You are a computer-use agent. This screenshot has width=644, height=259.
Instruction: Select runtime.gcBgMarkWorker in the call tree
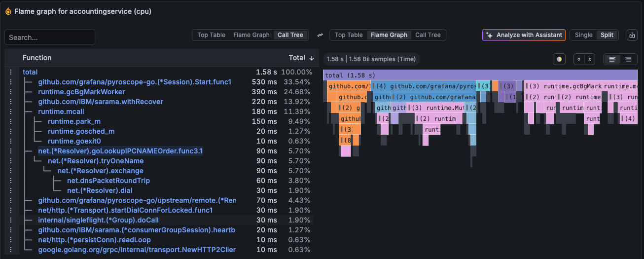[x=81, y=92]
